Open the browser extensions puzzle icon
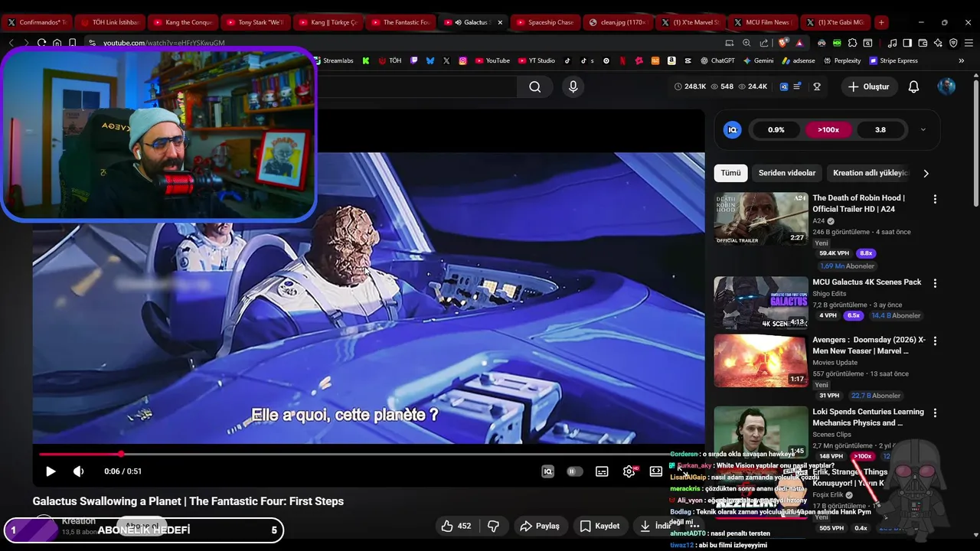 (x=852, y=43)
